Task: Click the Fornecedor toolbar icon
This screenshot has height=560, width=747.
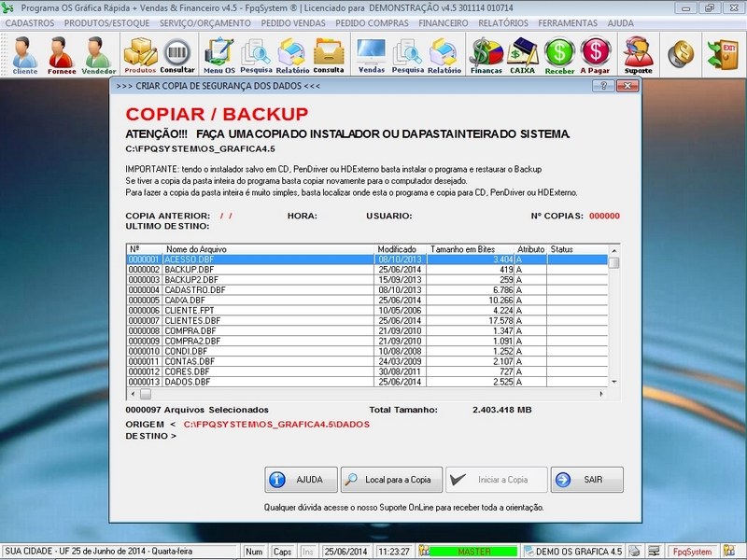Action: coord(62,54)
